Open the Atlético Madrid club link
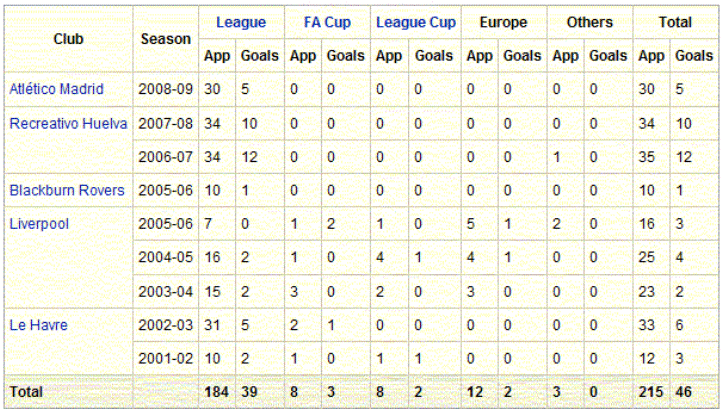The image size is (722, 409). 56,90
